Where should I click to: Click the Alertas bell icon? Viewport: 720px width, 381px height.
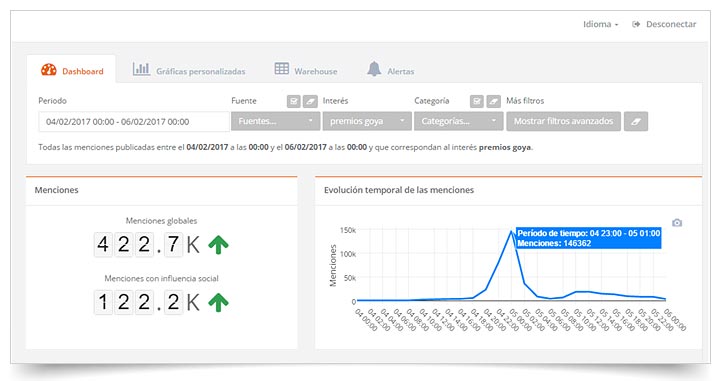[x=374, y=69]
